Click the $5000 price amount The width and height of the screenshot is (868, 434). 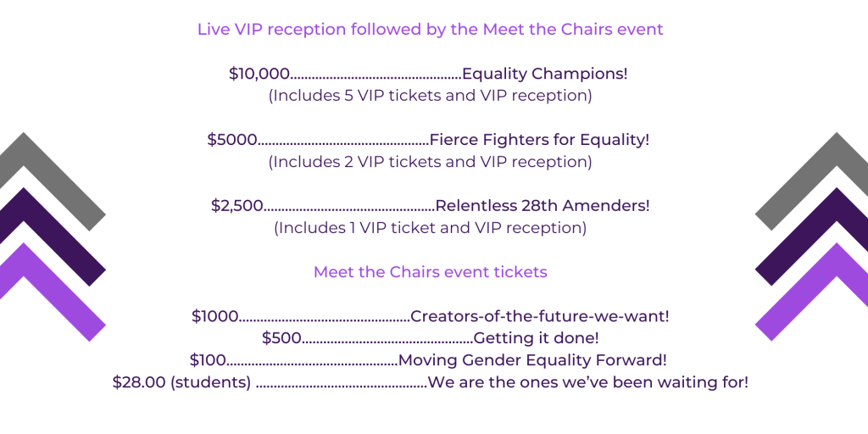pos(232,140)
